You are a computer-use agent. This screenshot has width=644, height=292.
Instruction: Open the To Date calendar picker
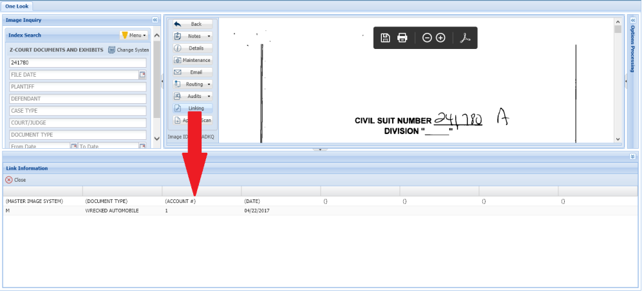(142, 146)
